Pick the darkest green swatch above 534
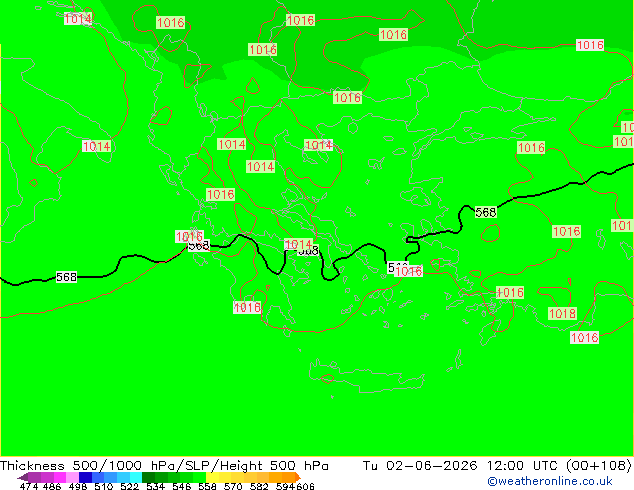This screenshot has height=490, width=634. [x=148, y=477]
